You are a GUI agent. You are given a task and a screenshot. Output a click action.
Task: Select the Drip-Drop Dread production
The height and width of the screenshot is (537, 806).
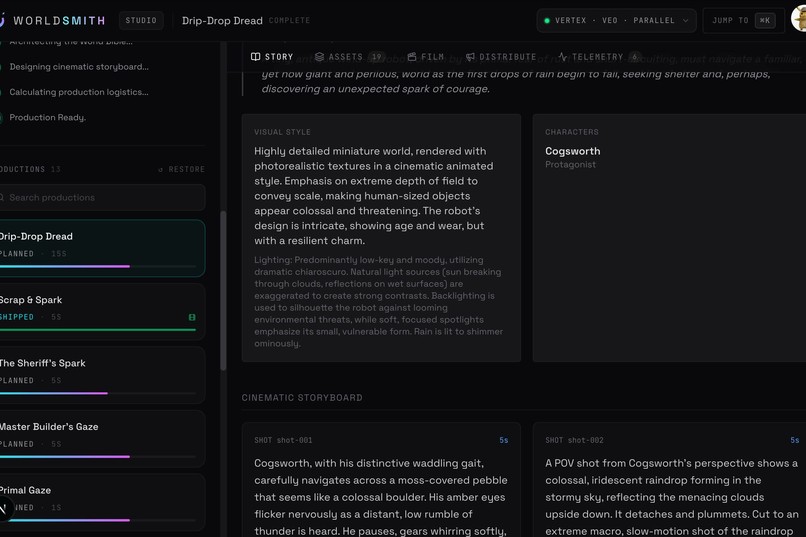pyautogui.click(x=102, y=248)
